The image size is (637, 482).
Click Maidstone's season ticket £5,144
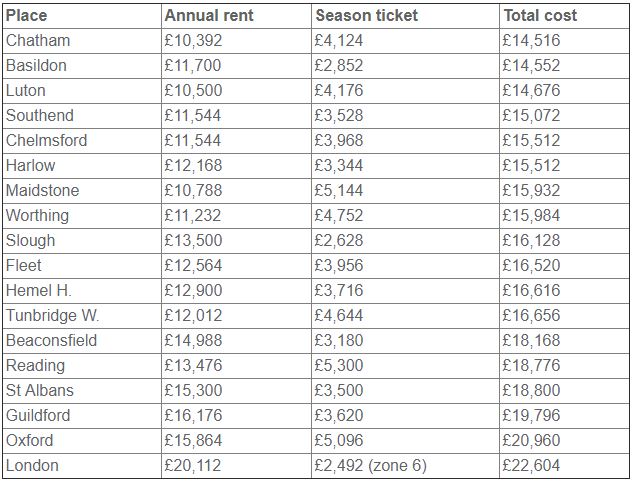pyautogui.click(x=338, y=191)
